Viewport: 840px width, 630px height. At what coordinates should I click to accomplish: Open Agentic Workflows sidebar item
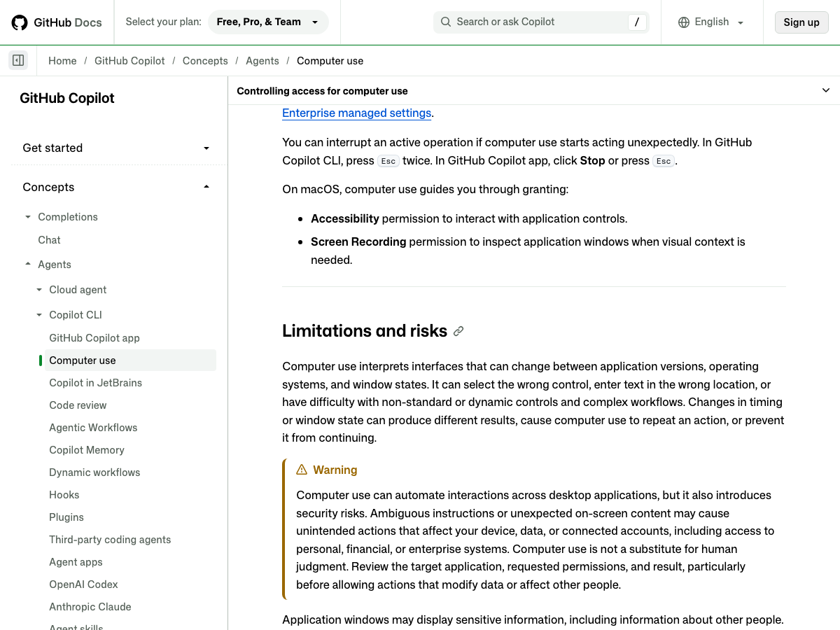pos(93,428)
